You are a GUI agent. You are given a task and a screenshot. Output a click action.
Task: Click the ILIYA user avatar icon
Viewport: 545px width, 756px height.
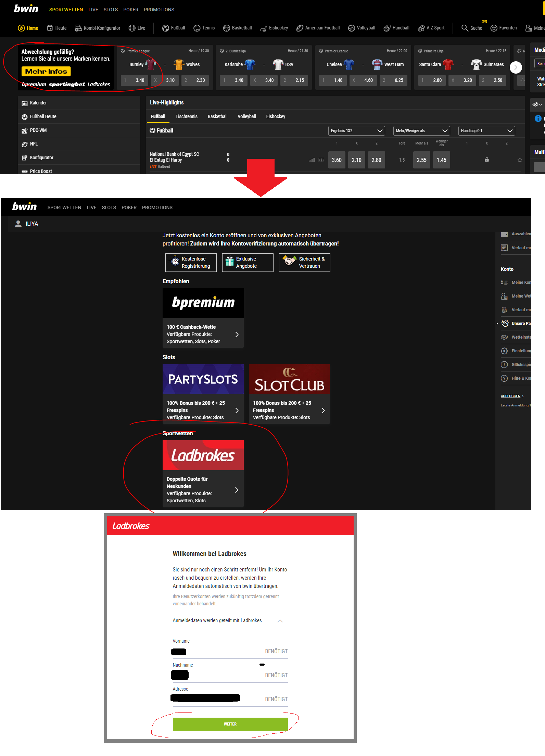click(x=18, y=224)
